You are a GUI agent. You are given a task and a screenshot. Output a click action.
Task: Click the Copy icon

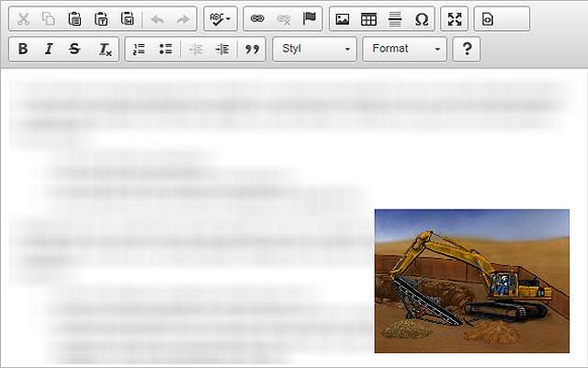click(49, 18)
